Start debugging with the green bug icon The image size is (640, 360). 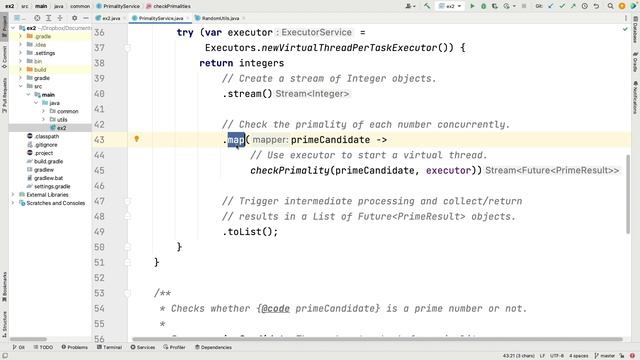click(x=484, y=6)
